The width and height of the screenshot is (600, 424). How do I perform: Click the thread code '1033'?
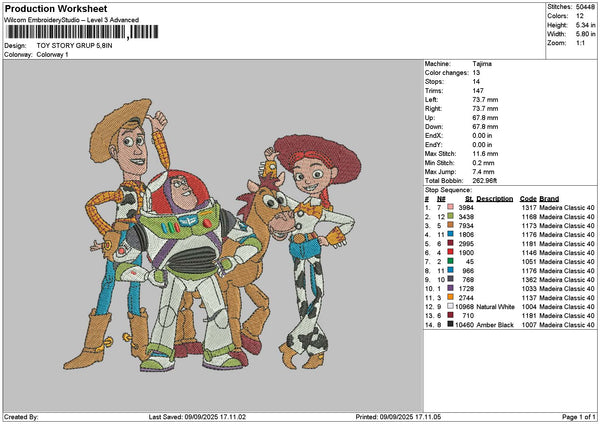[x=529, y=289]
